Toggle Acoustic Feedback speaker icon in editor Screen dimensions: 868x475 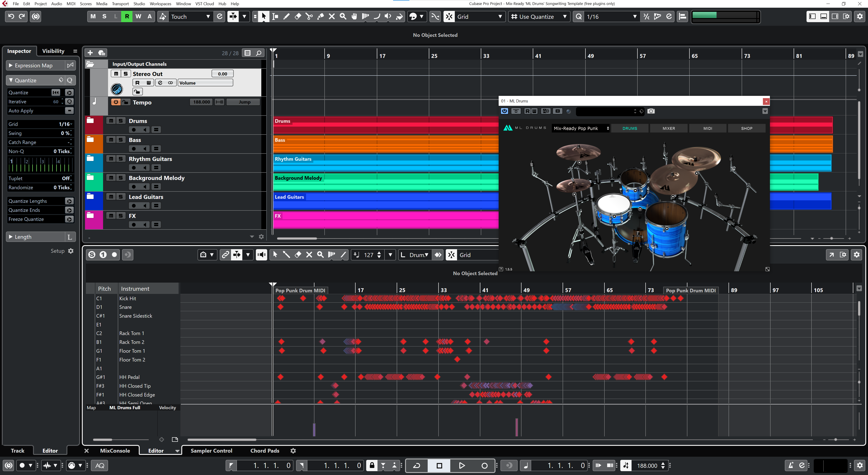coord(262,255)
